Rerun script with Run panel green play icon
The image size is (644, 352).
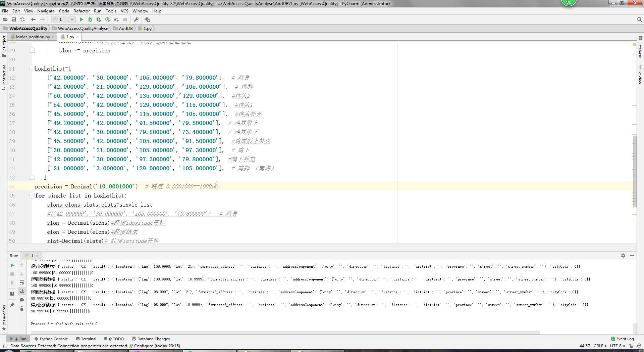tap(12, 265)
